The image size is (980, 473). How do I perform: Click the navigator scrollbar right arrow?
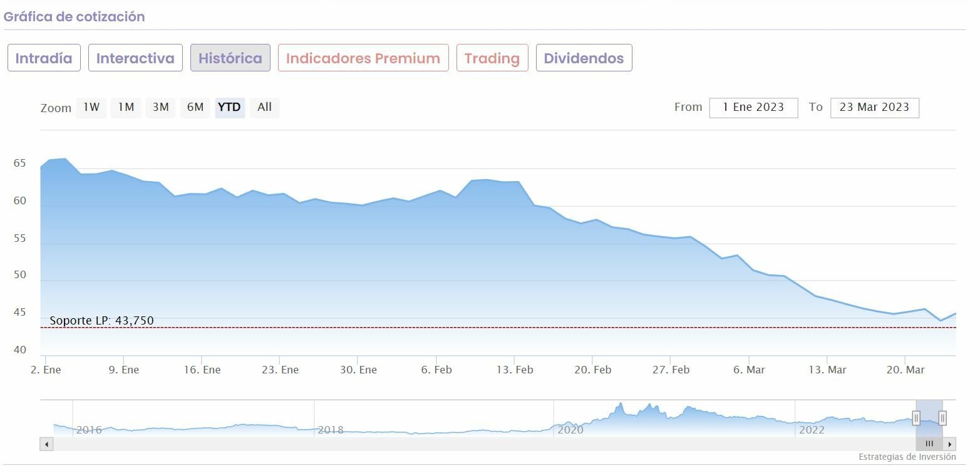[950, 444]
